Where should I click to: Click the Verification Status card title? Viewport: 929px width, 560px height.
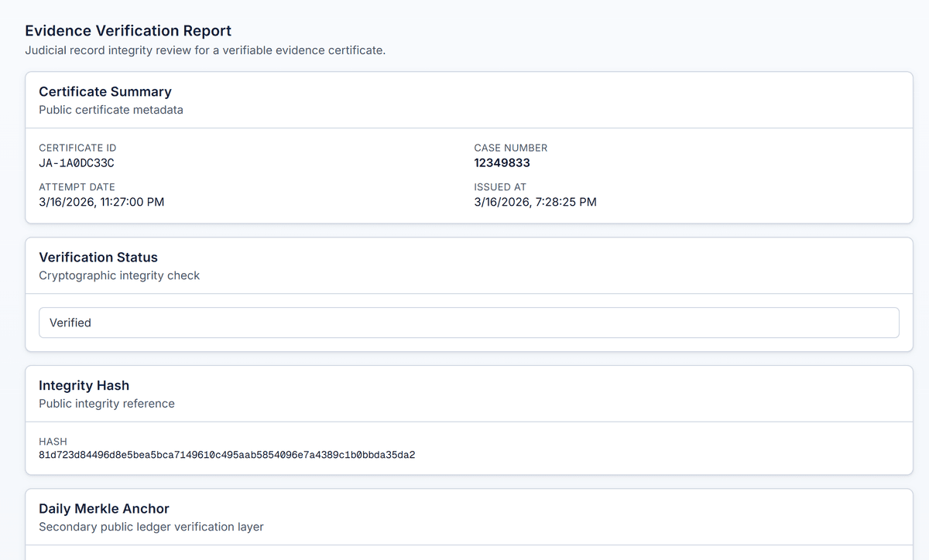98,257
